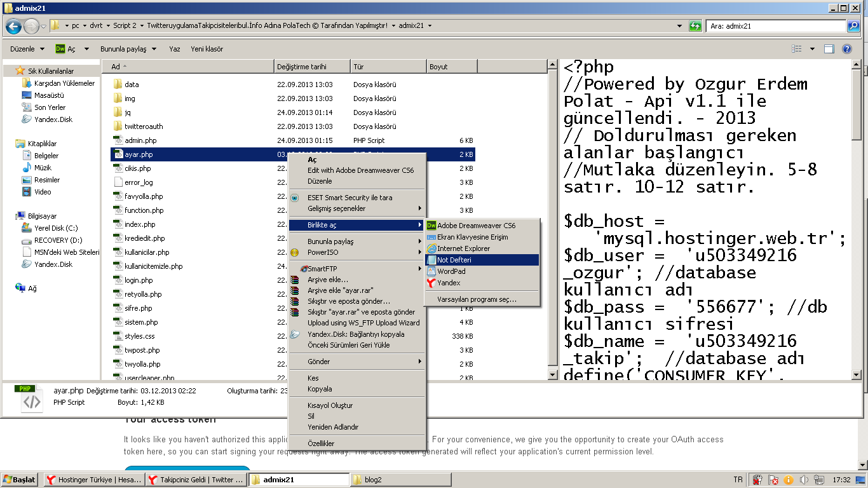Open views dropdown arrow in toolbar
868x488 pixels.
coord(812,49)
